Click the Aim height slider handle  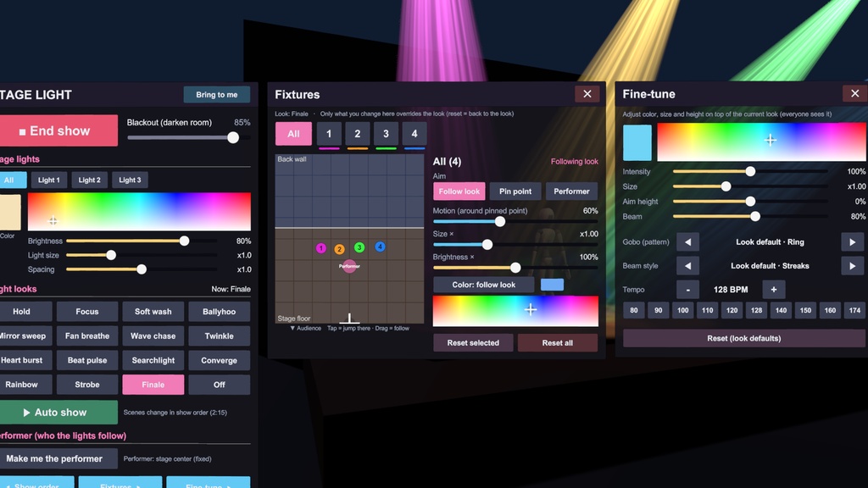[750, 202]
